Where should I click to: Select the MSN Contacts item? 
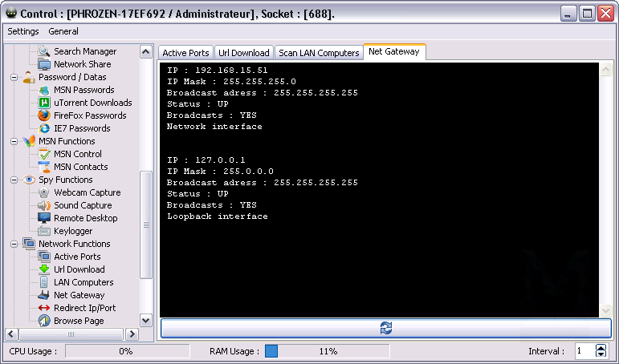click(80, 167)
